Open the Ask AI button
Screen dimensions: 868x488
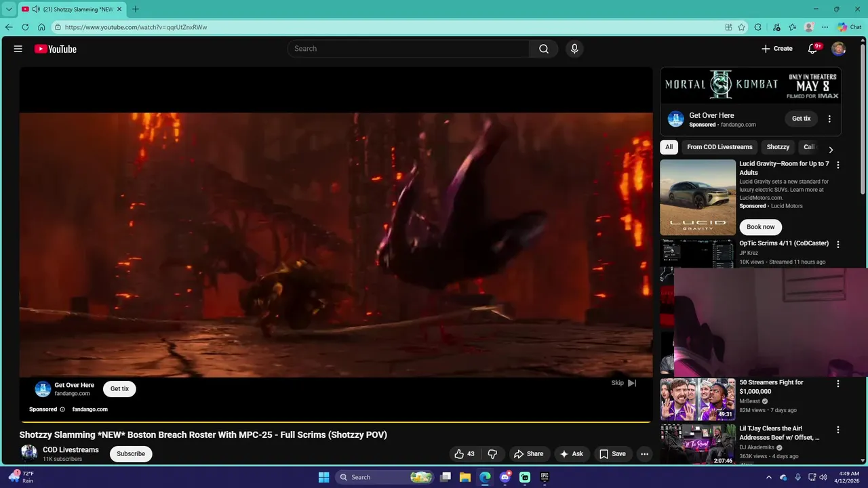tap(571, 454)
